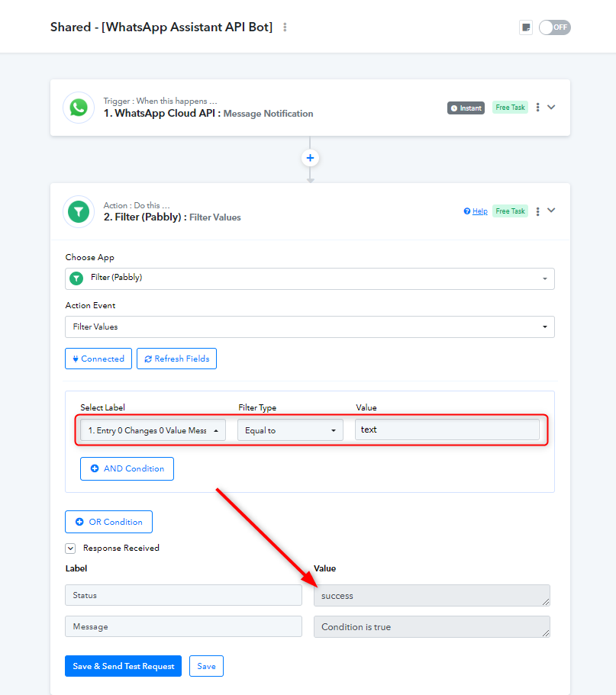Toggle the workflow OFF switch on
The width and height of the screenshot is (616, 695).
555,27
